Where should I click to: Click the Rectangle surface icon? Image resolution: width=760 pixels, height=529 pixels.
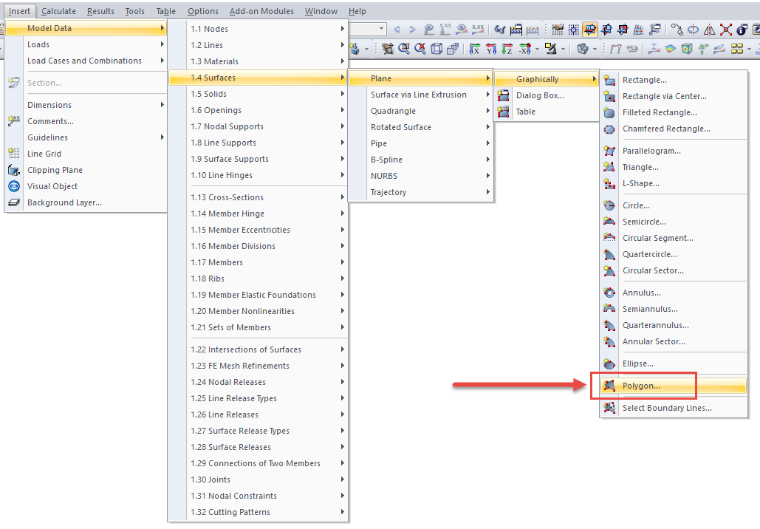click(x=609, y=80)
